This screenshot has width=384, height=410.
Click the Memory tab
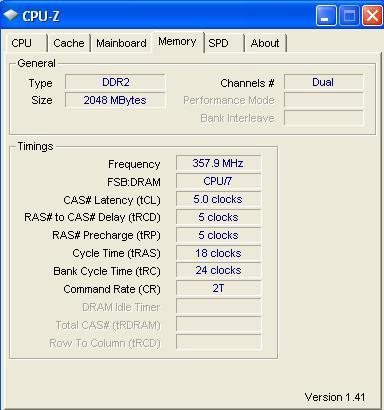(177, 42)
